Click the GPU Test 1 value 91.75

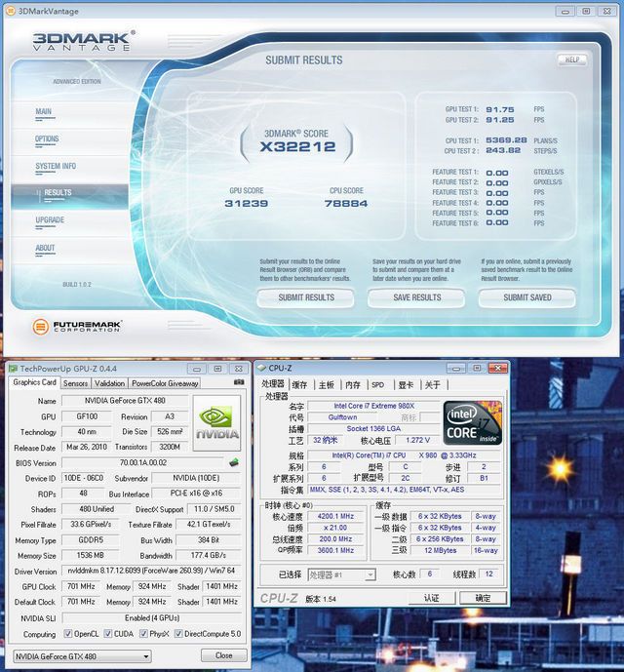500,109
